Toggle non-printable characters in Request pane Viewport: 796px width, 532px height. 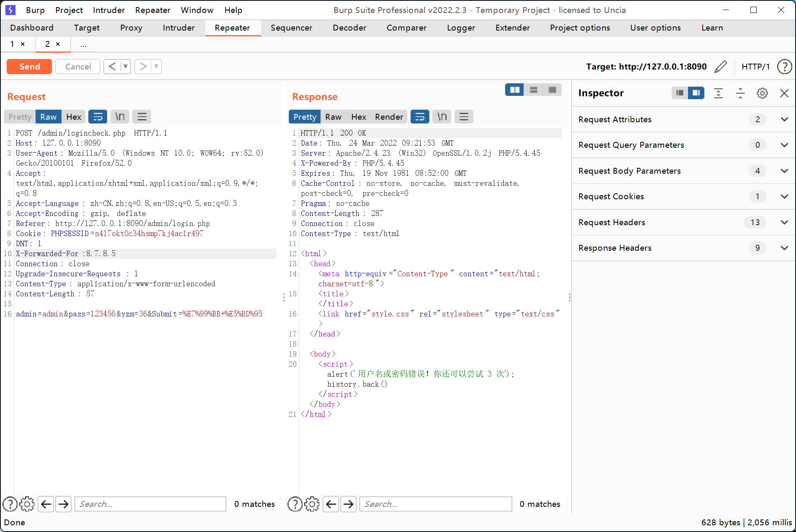120,117
